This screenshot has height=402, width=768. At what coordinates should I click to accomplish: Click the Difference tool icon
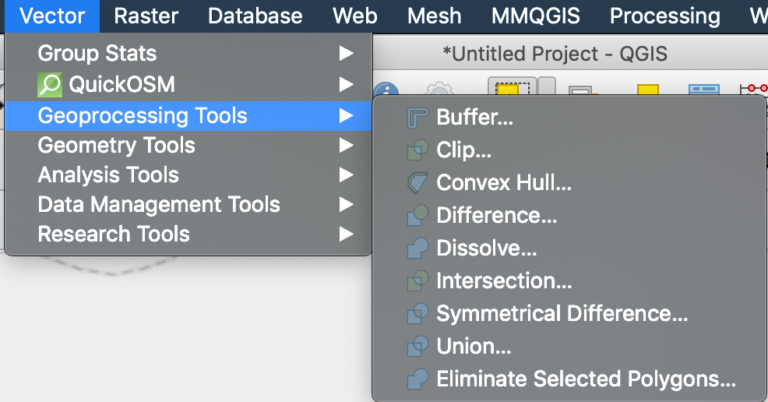418,216
